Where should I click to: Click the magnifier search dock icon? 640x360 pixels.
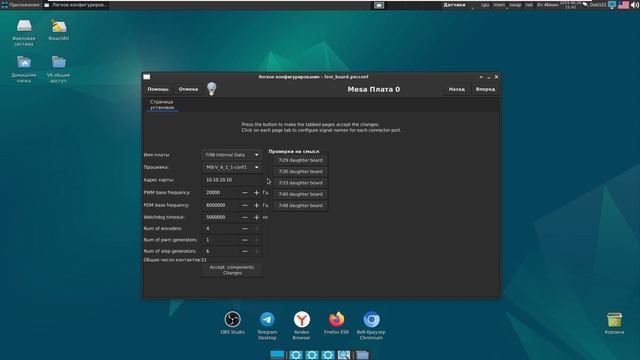click(344, 354)
